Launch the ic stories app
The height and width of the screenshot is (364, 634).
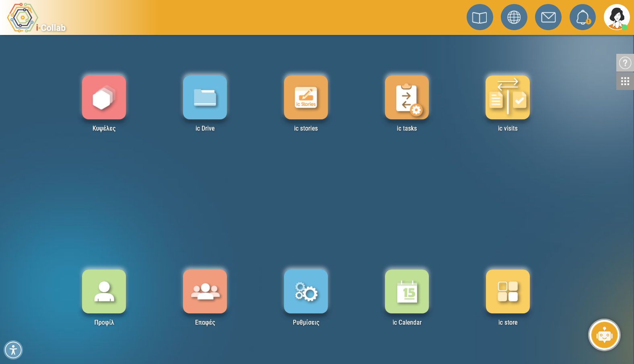pyautogui.click(x=306, y=98)
